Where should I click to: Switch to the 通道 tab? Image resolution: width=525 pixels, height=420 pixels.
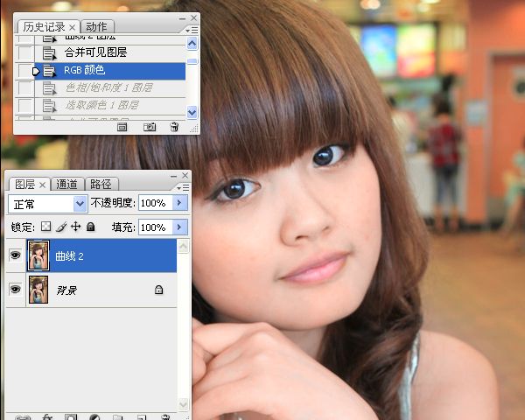tap(66, 185)
